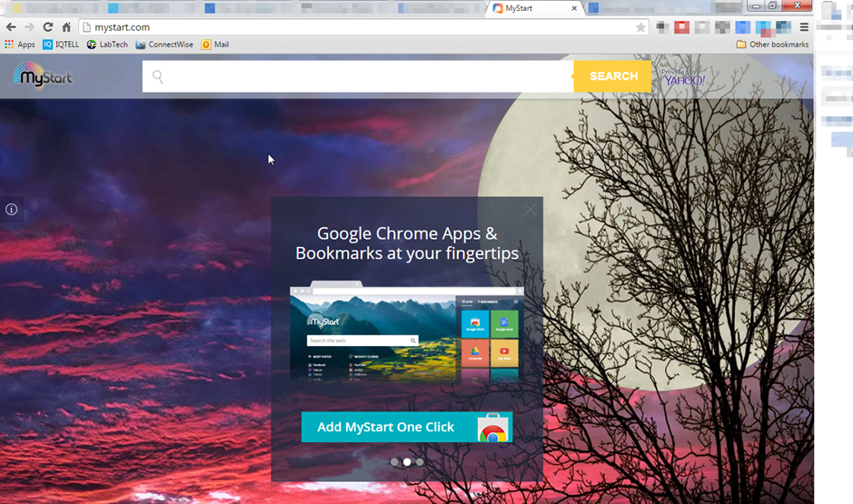Click the MyStart logo
The height and width of the screenshot is (504, 853).
[x=43, y=76]
